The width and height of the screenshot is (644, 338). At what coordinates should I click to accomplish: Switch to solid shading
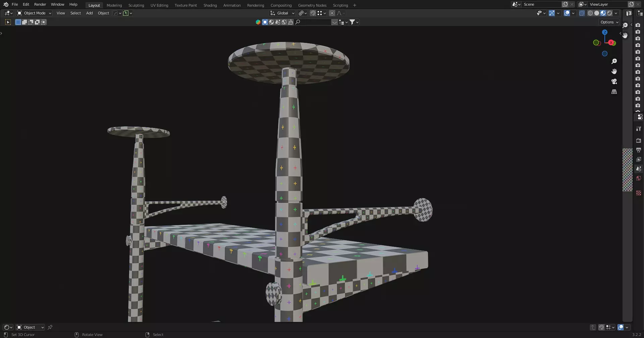pyautogui.click(x=597, y=13)
